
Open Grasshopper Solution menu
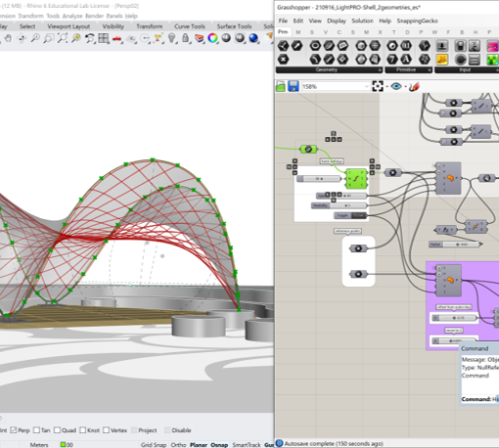362,21
